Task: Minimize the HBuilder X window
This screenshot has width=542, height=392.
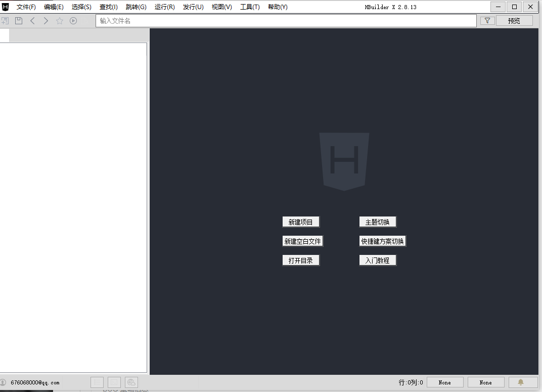Action: (499, 7)
